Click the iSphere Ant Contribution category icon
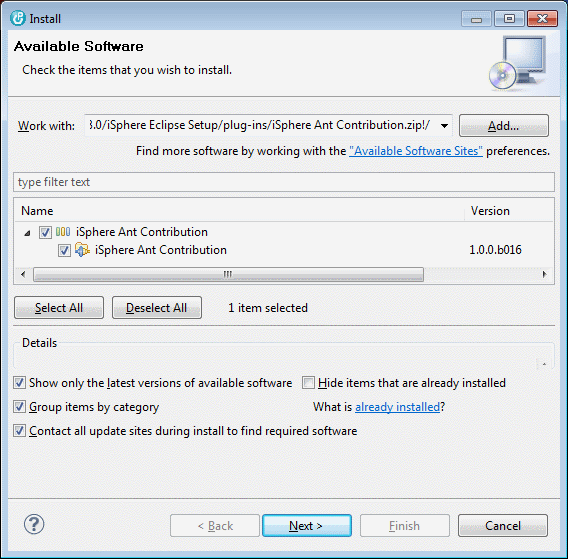568x559 pixels. point(63,232)
